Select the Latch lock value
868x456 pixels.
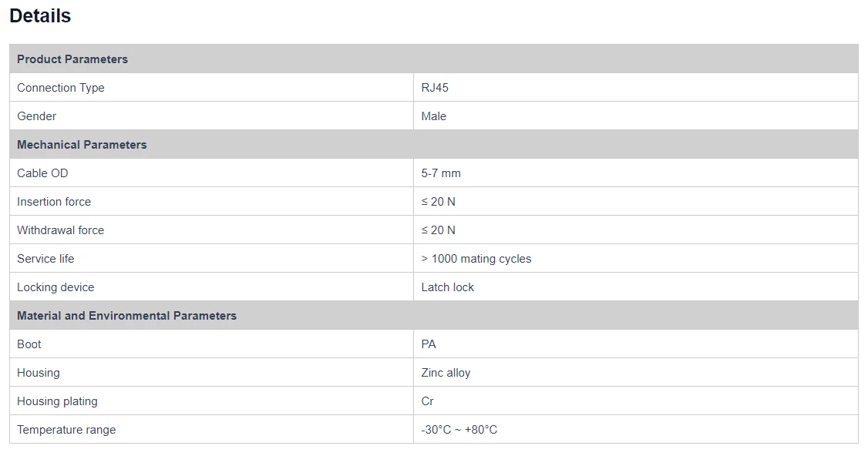point(448,287)
